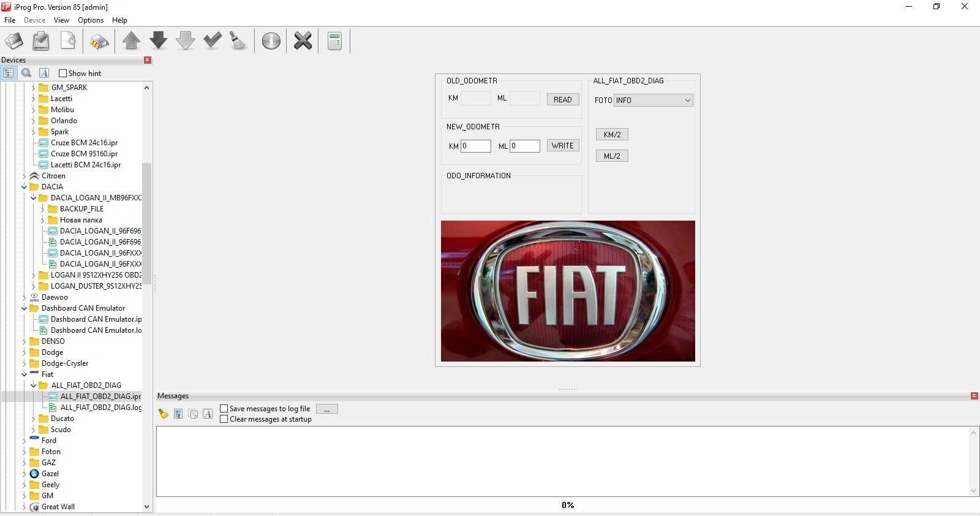Select Lacetti BCM 24c16.ipr in tree
980x516 pixels.
tap(86, 165)
